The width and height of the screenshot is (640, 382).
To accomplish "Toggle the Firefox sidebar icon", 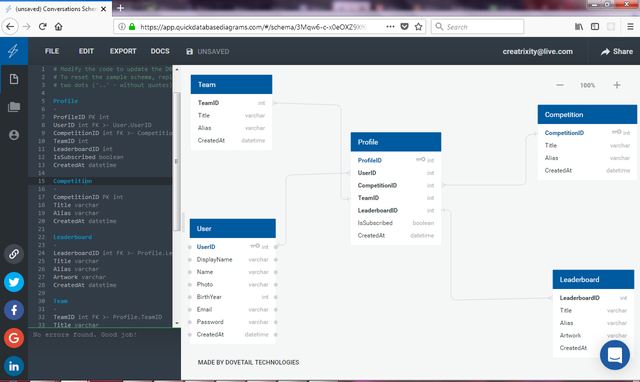I will [595, 27].
